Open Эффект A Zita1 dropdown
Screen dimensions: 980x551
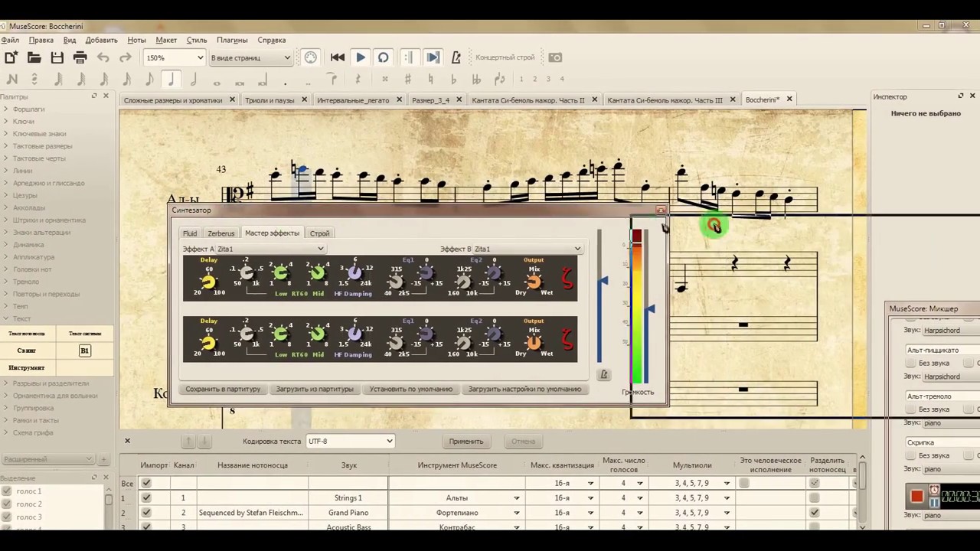(271, 249)
